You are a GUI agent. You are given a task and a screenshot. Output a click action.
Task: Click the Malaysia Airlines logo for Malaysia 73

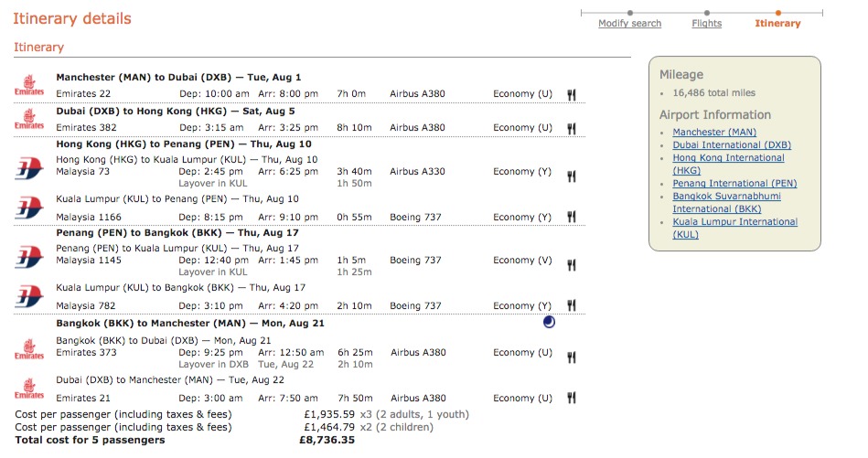28,168
